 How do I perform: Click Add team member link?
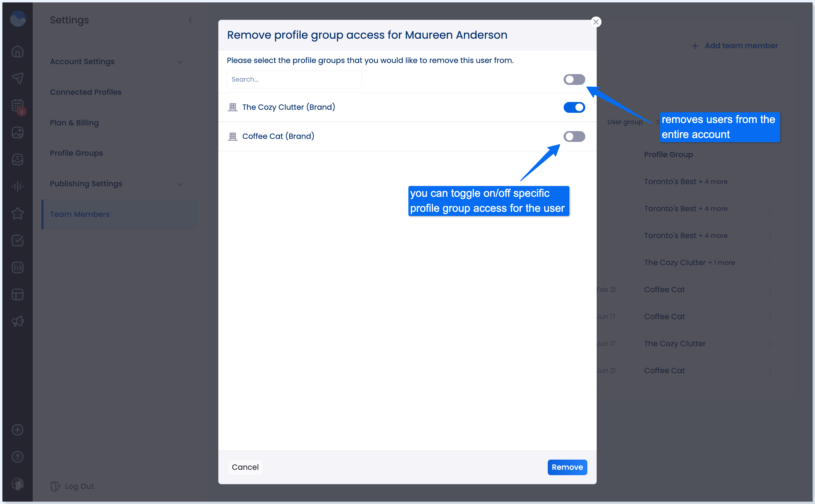tap(741, 46)
